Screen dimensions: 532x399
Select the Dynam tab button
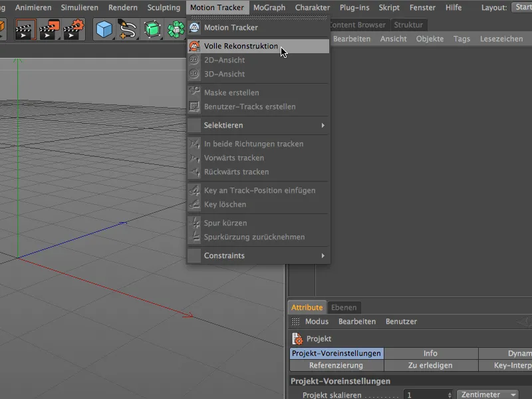click(505, 353)
